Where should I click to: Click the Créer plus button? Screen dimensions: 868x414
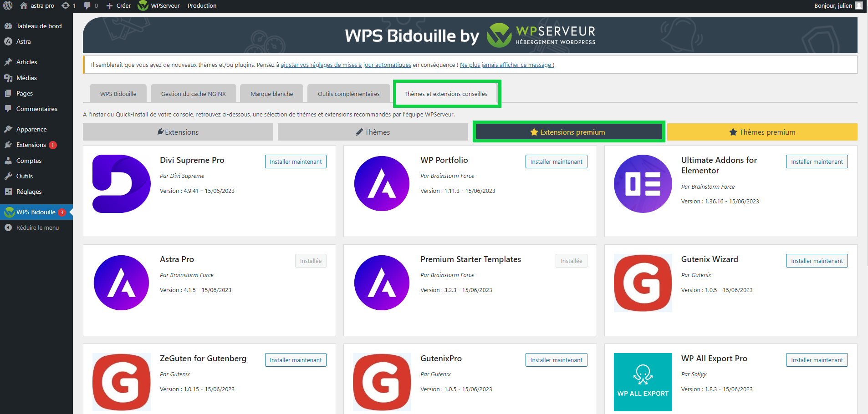click(118, 5)
